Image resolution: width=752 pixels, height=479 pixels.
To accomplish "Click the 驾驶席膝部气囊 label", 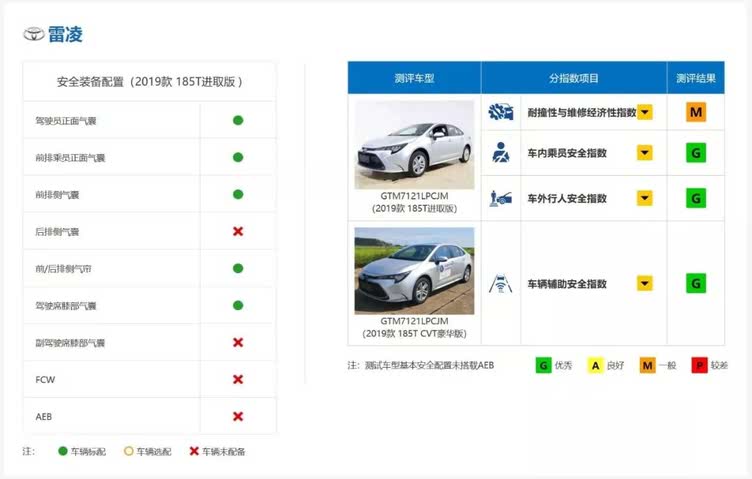I will (x=66, y=306).
